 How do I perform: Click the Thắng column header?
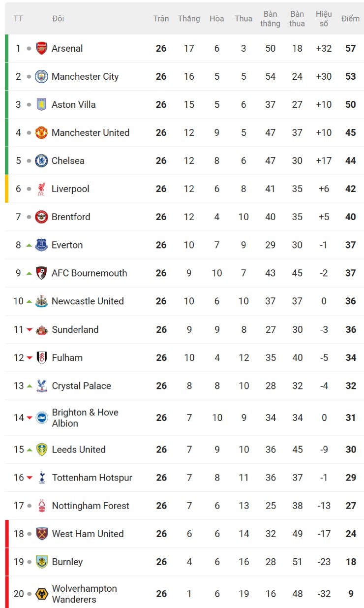click(x=189, y=19)
